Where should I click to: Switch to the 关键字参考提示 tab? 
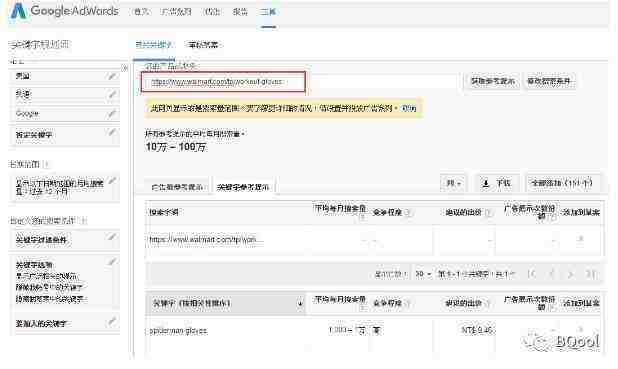point(243,187)
